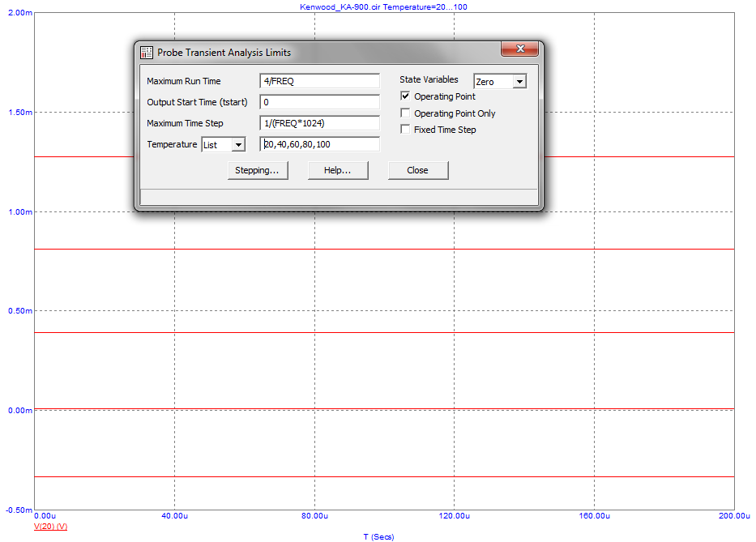Click the Close button in dialog
The image size is (756, 542).
417,170
